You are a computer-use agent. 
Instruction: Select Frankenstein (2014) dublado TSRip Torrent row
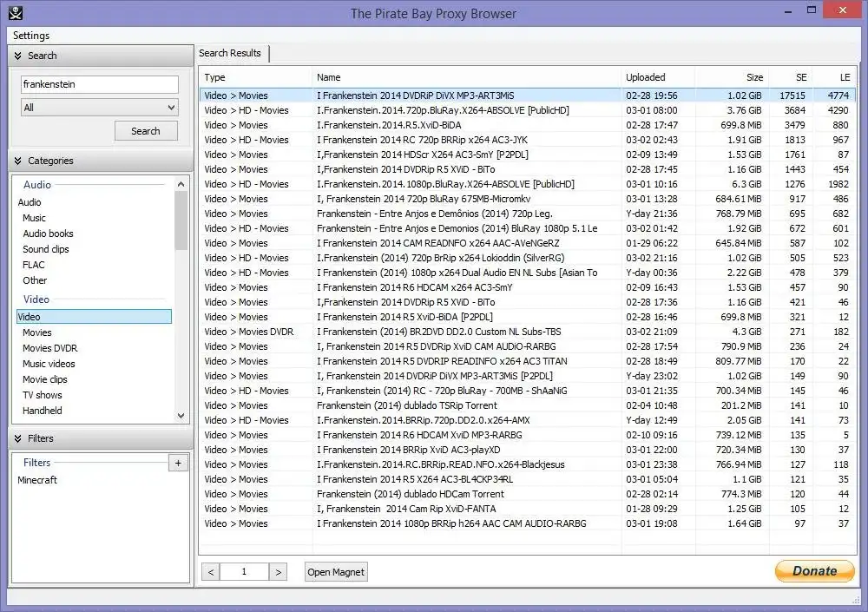pyautogui.click(x=528, y=405)
